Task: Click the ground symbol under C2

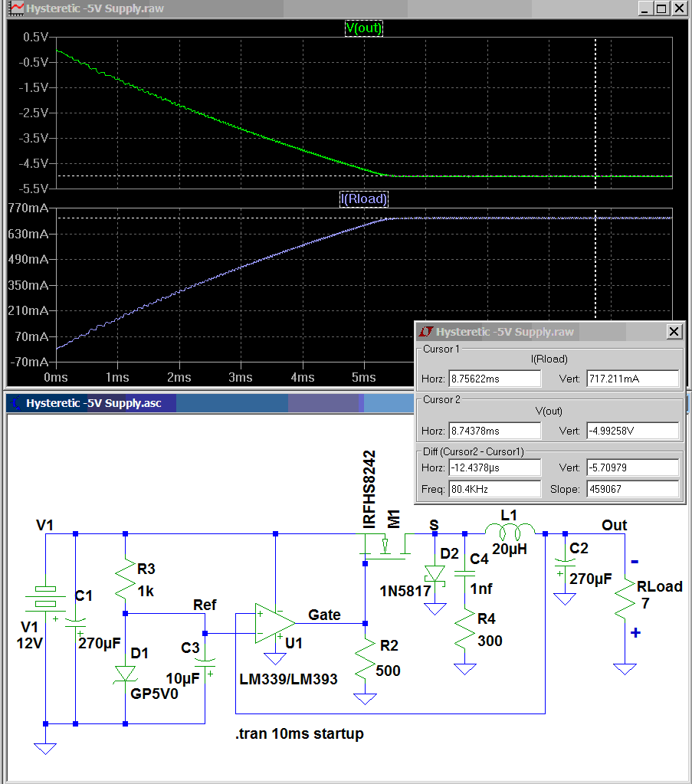Action: 565,599
